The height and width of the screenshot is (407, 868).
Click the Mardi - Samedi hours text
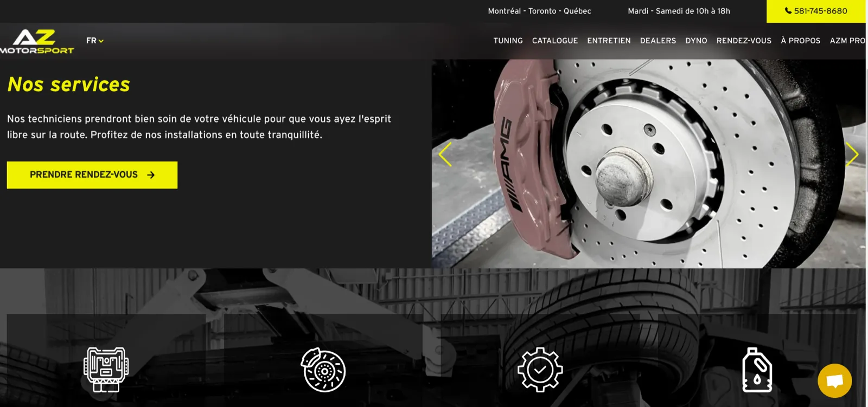pyautogui.click(x=679, y=11)
